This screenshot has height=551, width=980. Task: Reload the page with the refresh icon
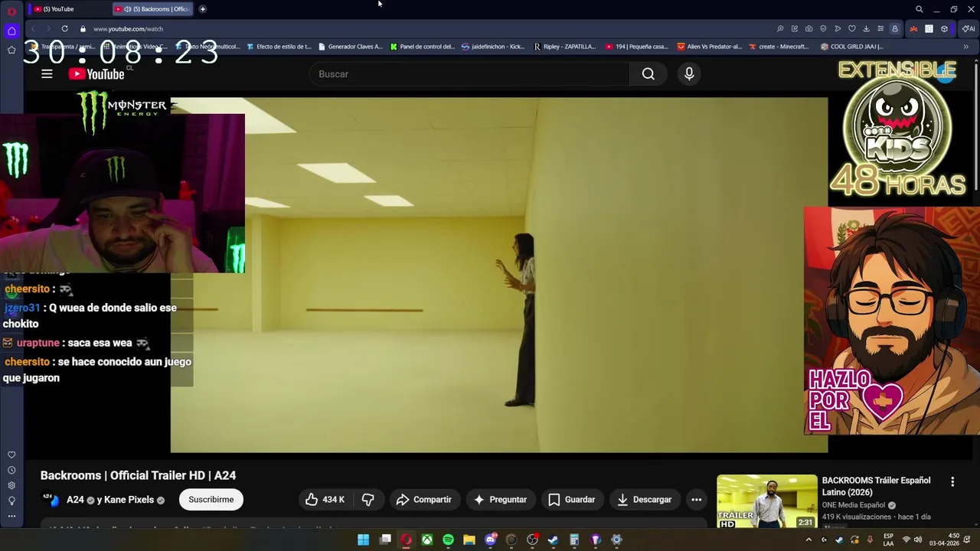64,28
